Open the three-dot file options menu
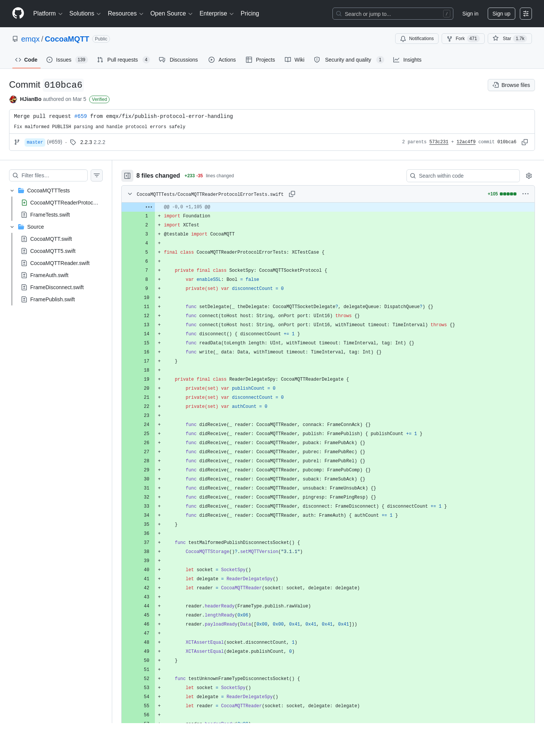Viewport: 544px width, 756px height. pos(525,194)
